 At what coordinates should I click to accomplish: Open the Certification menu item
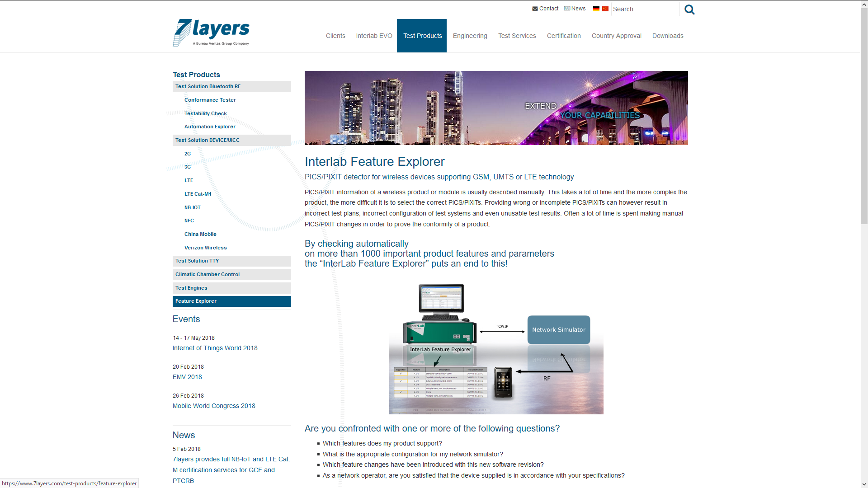tap(564, 36)
